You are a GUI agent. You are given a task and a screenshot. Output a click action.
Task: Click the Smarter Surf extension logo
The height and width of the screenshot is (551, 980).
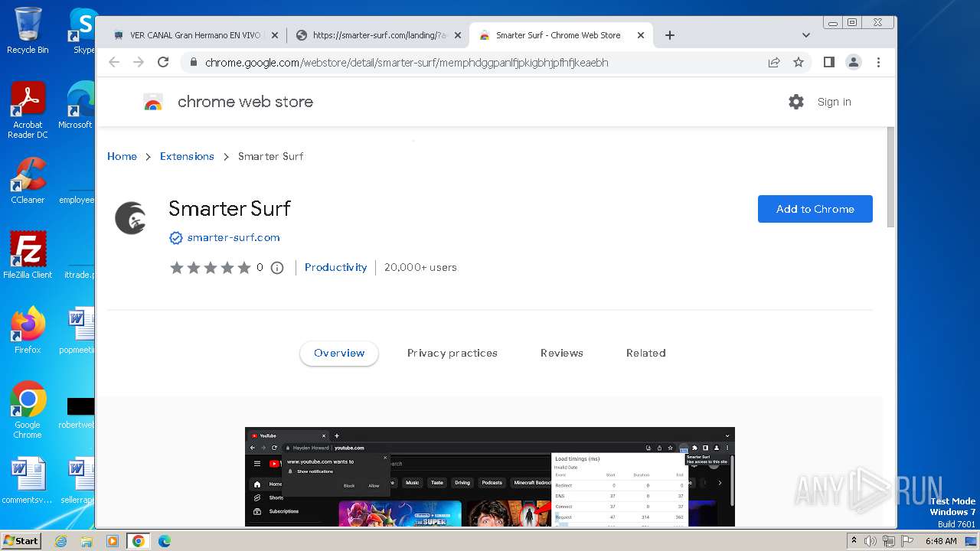pos(131,218)
